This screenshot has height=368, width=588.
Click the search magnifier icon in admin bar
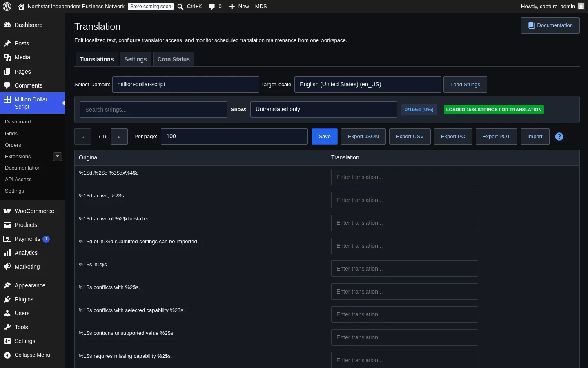pos(180,7)
